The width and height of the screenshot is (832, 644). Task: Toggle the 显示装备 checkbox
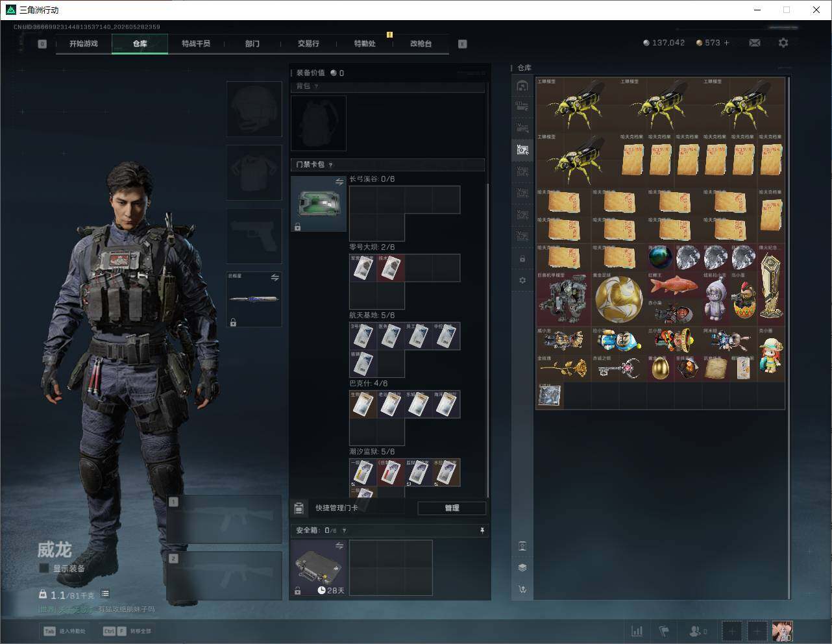click(44, 568)
